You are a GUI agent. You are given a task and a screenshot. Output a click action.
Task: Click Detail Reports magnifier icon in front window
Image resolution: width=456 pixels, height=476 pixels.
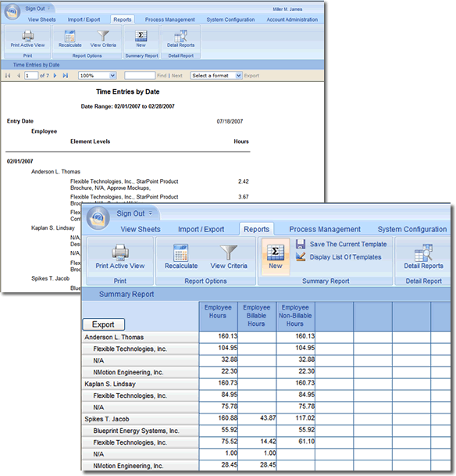coord(423,252)
